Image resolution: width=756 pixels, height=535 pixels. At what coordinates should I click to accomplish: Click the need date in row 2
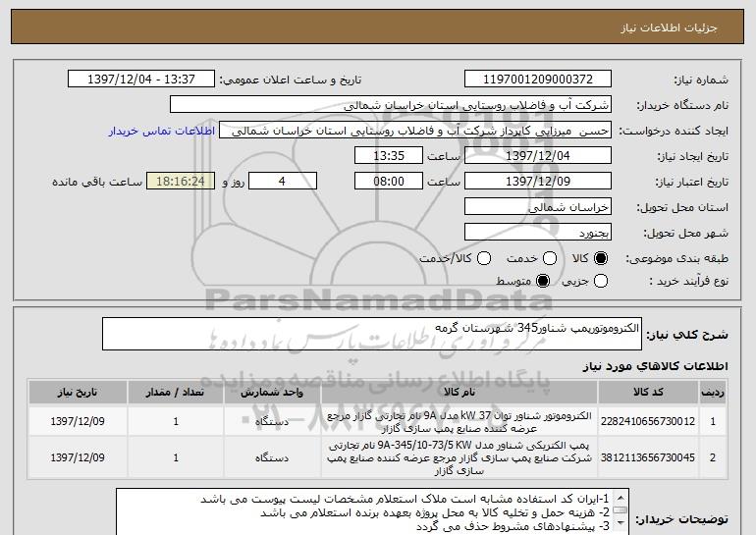(78, 457)
